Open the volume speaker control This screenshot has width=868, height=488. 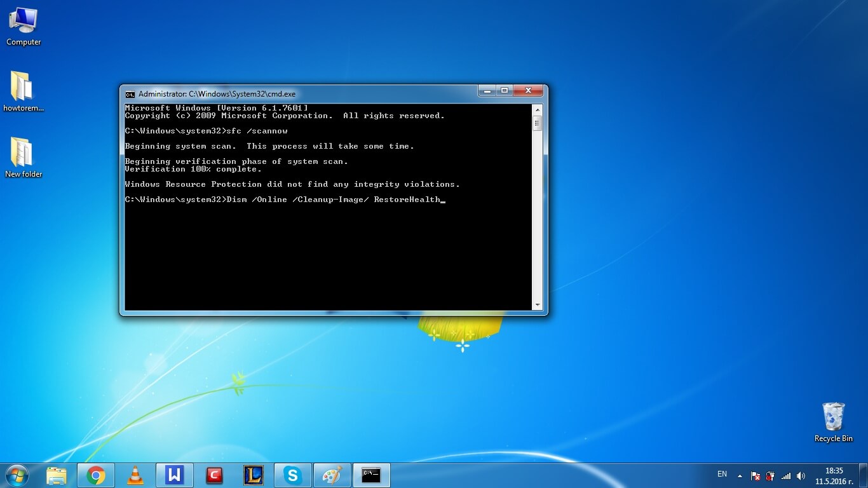click(801, 475)
